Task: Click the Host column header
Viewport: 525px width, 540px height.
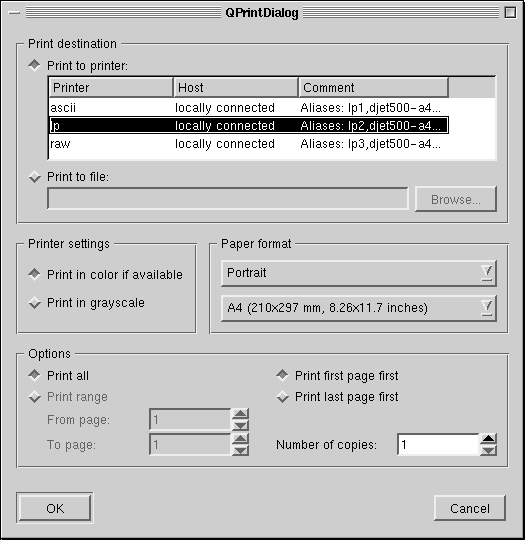Action: click(236, 87)
